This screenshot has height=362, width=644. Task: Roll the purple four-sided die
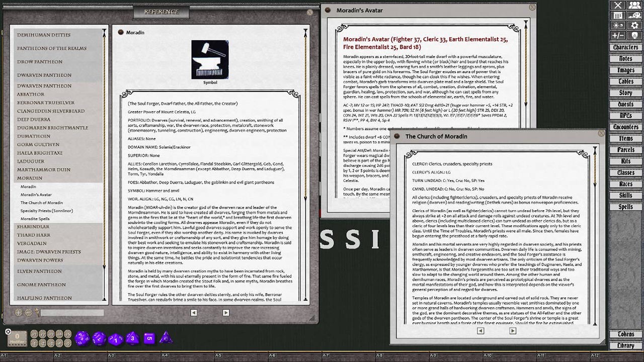coord(166,337)
